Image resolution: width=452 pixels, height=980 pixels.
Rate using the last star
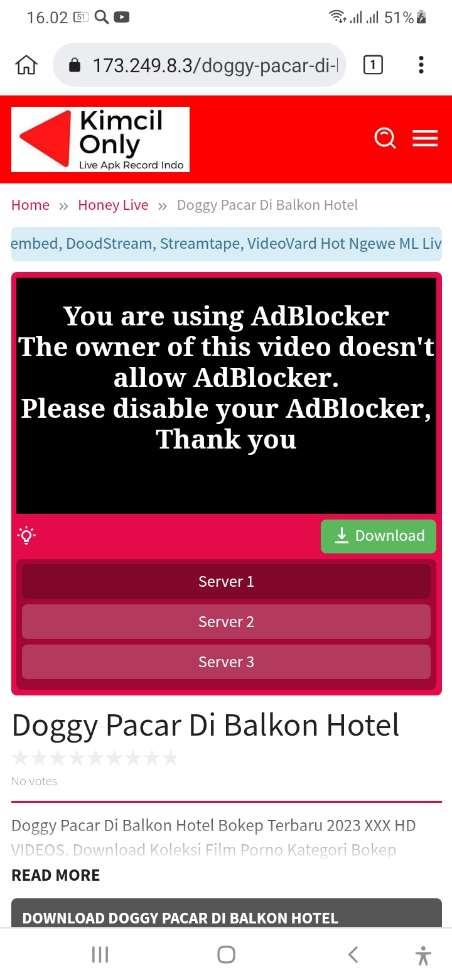169,758
